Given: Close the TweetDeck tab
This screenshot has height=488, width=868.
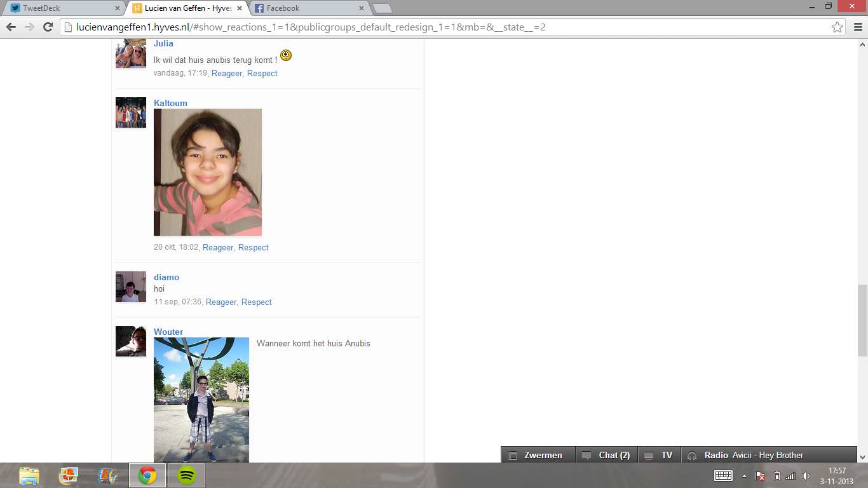Looking at the screenshot, I should coord(117,8).
